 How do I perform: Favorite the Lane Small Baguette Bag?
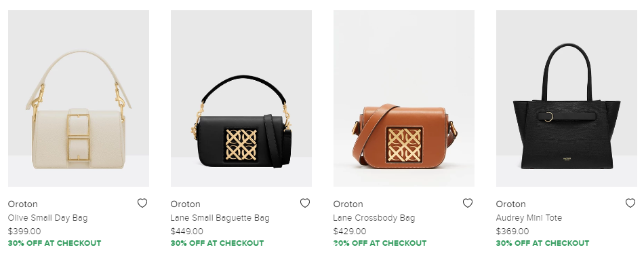pyautogui.click(x=305, y=203)
